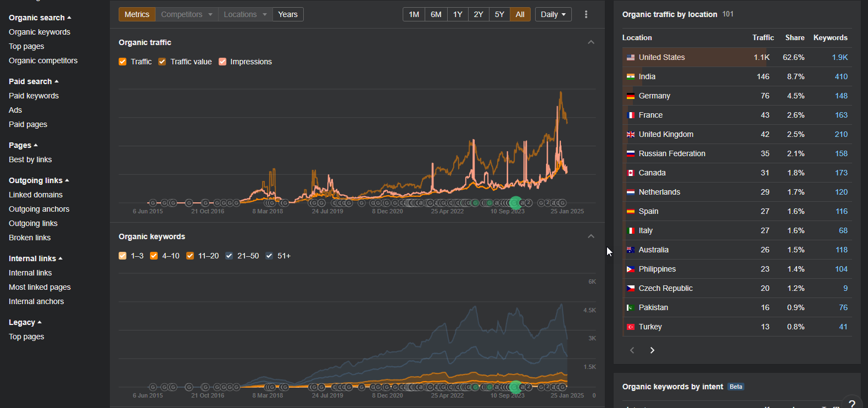This screenshot has height=408, width=868.
Task: Open the help question mark button
Action: pyautogui.click(x=852, y=403)
